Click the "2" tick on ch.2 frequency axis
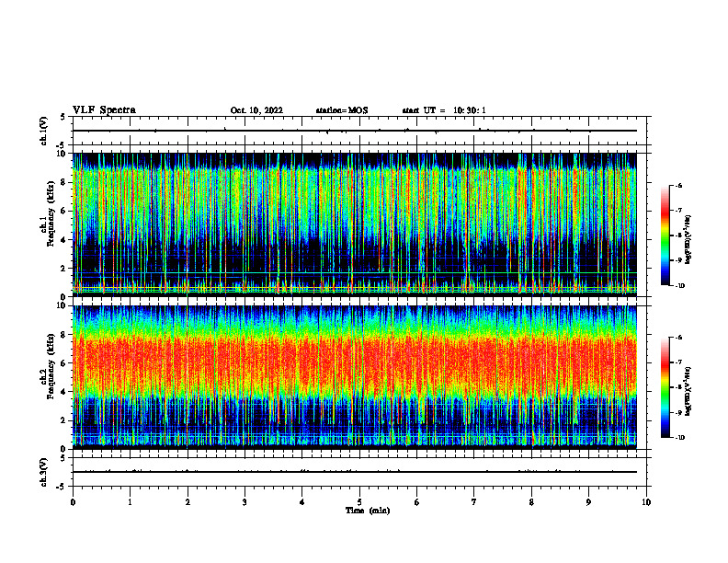 pos(64,420)
